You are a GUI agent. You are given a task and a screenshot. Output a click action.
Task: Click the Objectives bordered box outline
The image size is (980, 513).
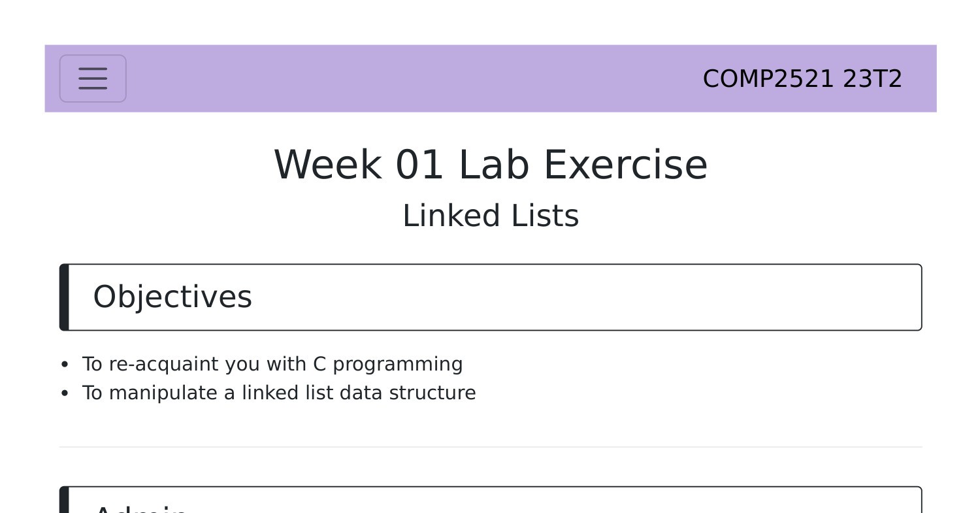point(491,265)
